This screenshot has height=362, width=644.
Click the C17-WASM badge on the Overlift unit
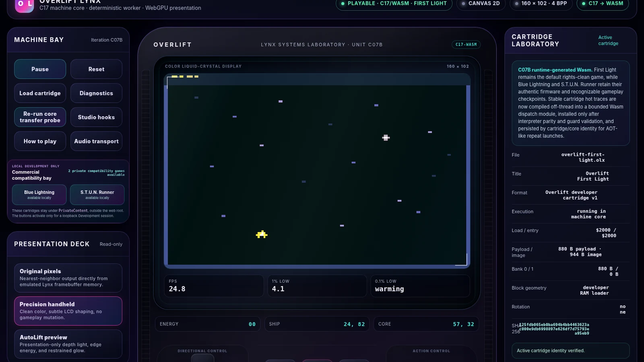click(466, 45)
